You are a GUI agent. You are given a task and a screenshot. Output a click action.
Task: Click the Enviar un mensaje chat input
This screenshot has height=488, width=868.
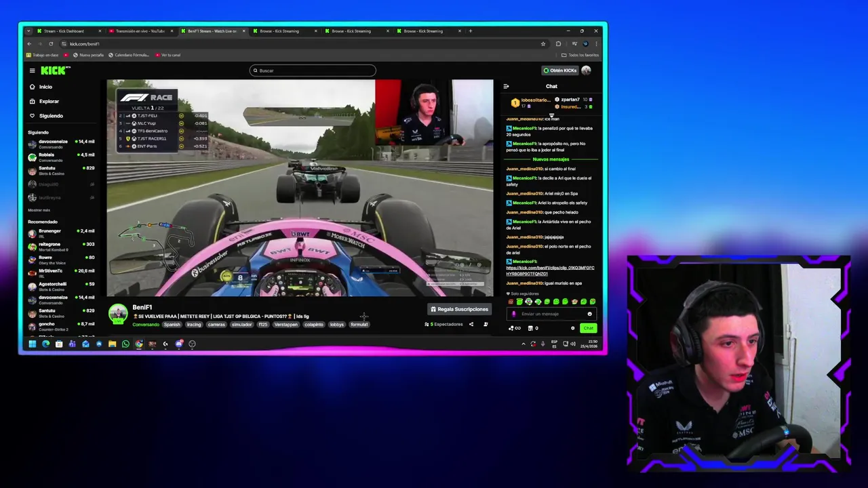click(551, 314)
